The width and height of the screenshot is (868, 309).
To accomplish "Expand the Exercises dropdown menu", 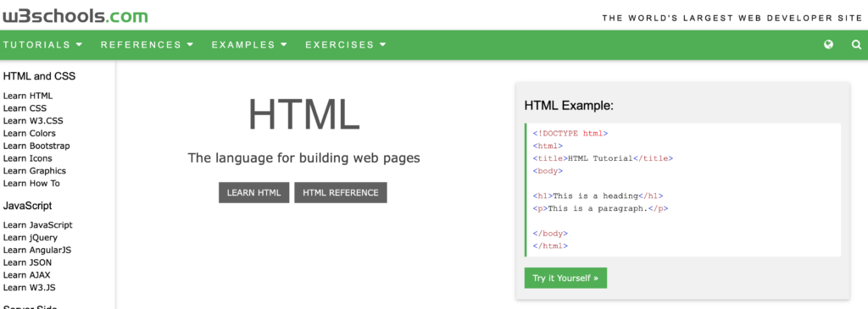I will point(346,45).
